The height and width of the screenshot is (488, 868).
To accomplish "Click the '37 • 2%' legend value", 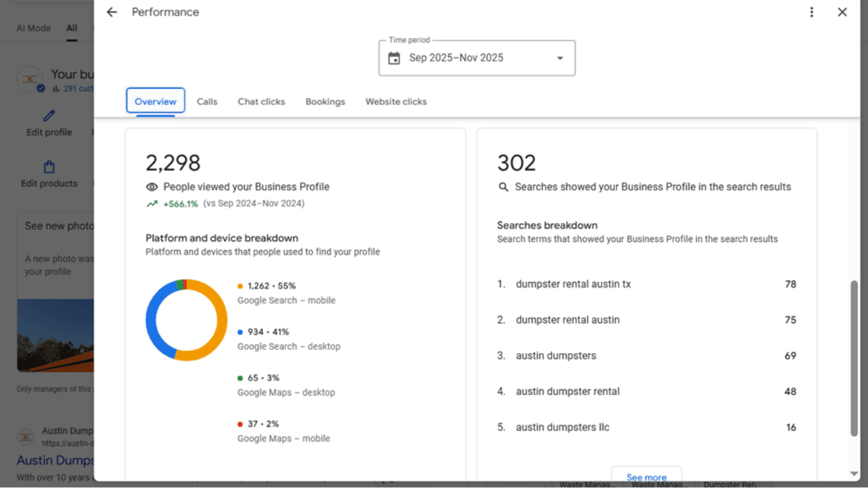I will (263, 424).
